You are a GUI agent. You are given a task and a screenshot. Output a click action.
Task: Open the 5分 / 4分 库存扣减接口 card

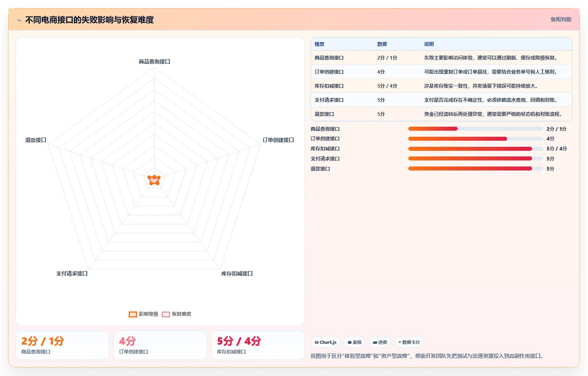coord(258,345)
